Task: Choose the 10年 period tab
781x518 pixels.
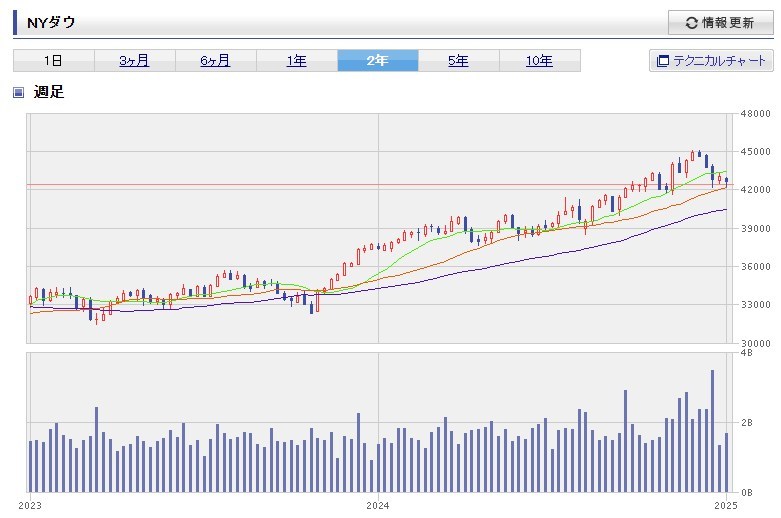Action: [x=539, y=61]
